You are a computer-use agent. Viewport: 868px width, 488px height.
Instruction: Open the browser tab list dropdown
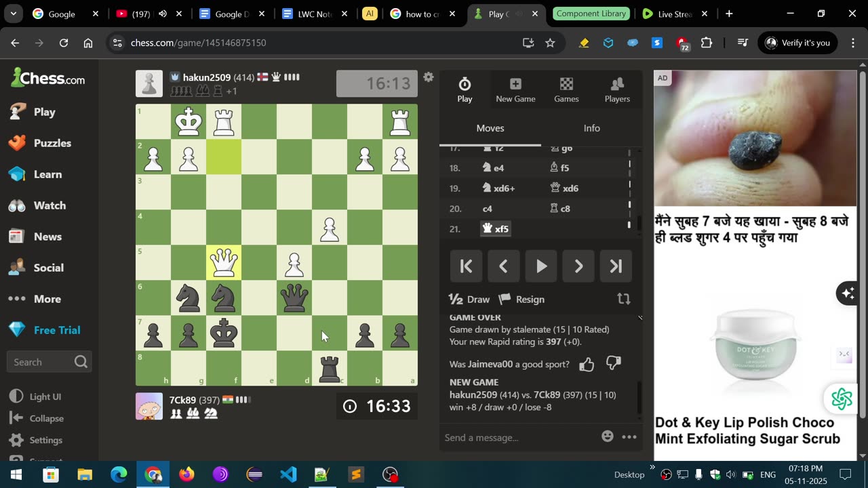(14, 14)
